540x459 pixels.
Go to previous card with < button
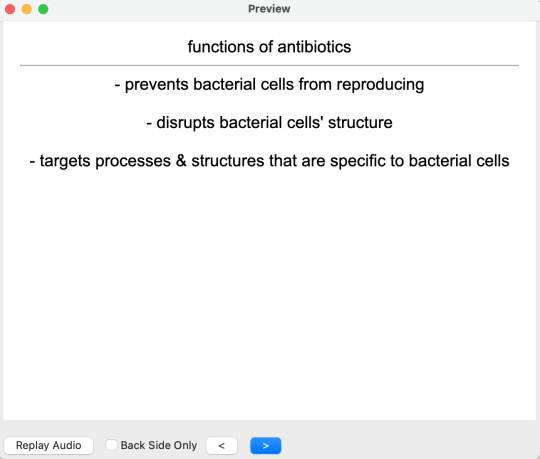point(221,446)
